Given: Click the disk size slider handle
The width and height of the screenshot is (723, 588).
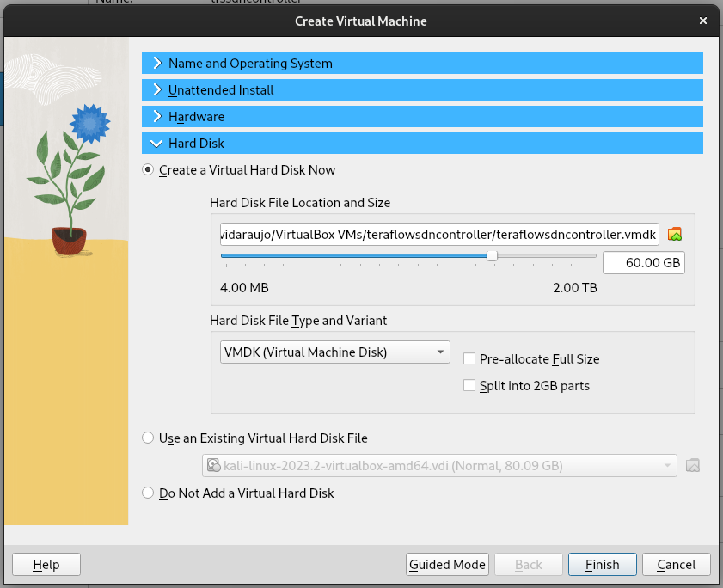Looking at the screenshot, I should [492, 255].
